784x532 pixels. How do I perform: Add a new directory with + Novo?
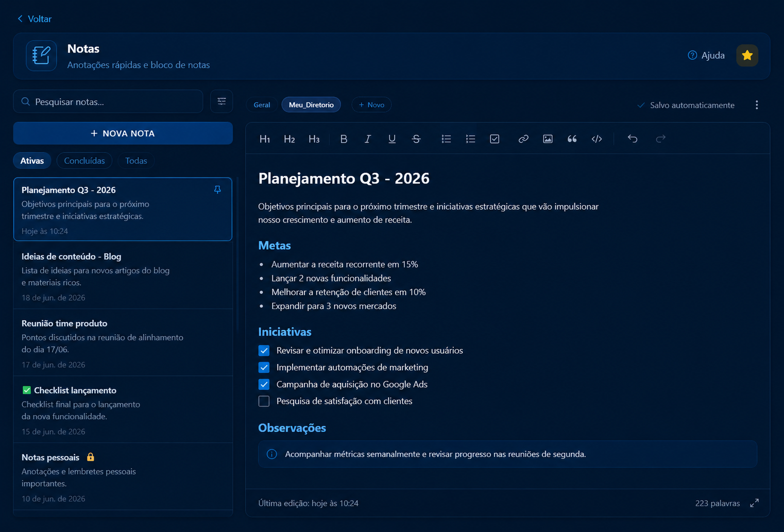click(371, 105)
